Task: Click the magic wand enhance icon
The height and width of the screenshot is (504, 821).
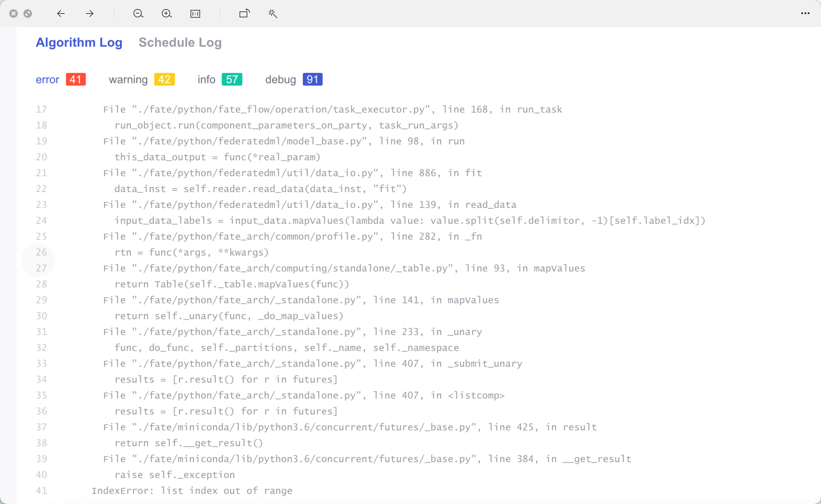Action: pyautogui.click(x=273, y=13)
